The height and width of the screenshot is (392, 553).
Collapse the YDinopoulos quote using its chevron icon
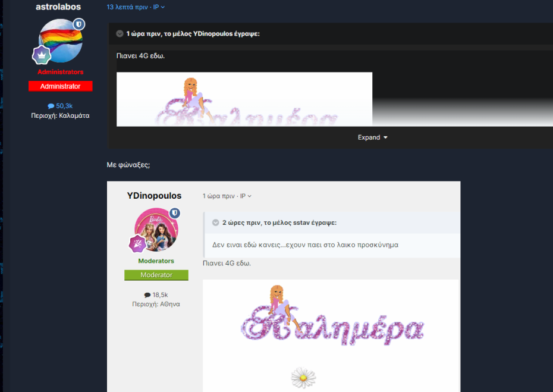[119, 34]
